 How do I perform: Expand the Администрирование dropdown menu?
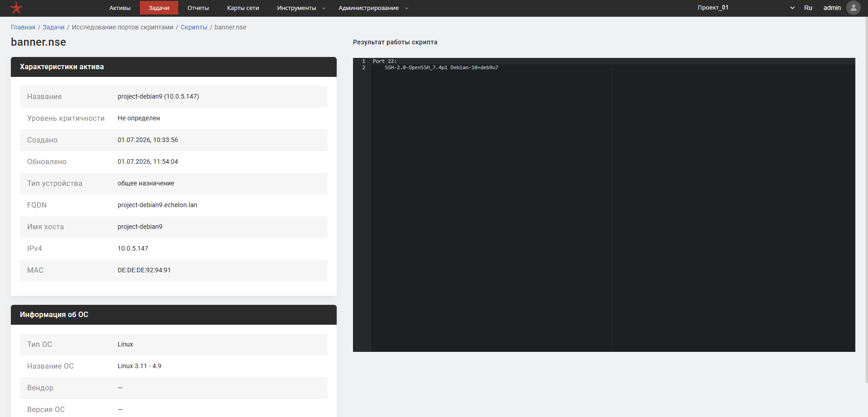[x=373, y=8]
